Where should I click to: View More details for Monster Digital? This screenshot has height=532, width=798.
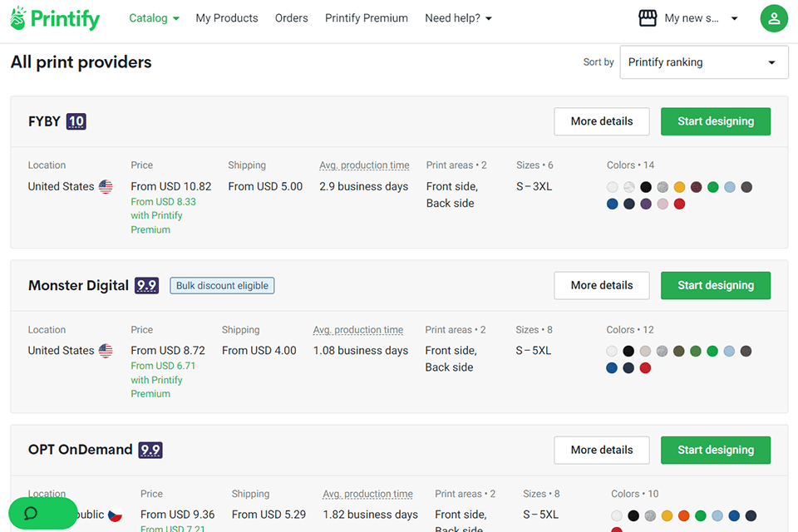coord(601,285)
